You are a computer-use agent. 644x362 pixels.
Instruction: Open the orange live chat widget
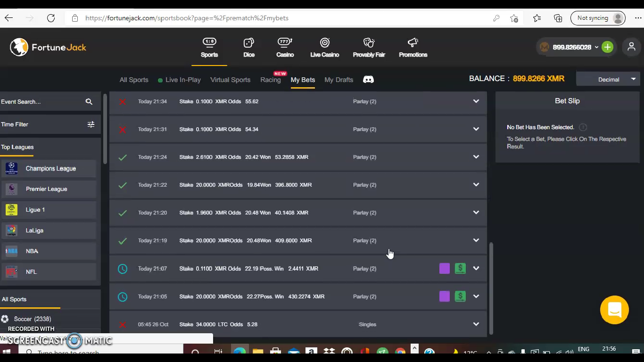click(x=614, y=310)
